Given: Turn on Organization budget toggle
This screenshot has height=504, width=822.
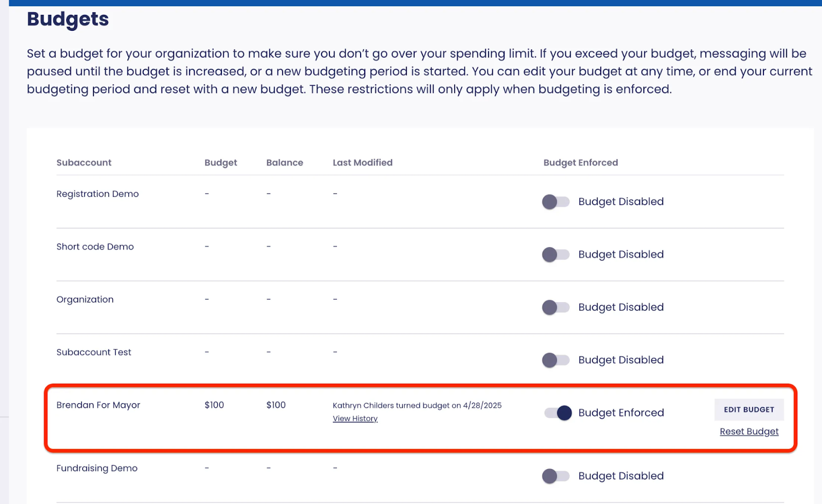Looking at the screenshot, I should (x=556, y=307).
